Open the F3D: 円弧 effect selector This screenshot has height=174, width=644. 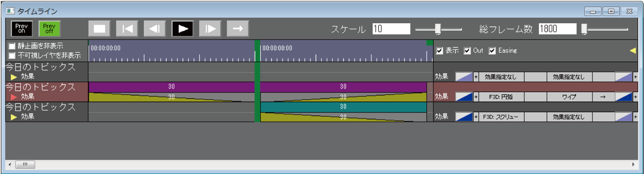[x=501, y=97]
